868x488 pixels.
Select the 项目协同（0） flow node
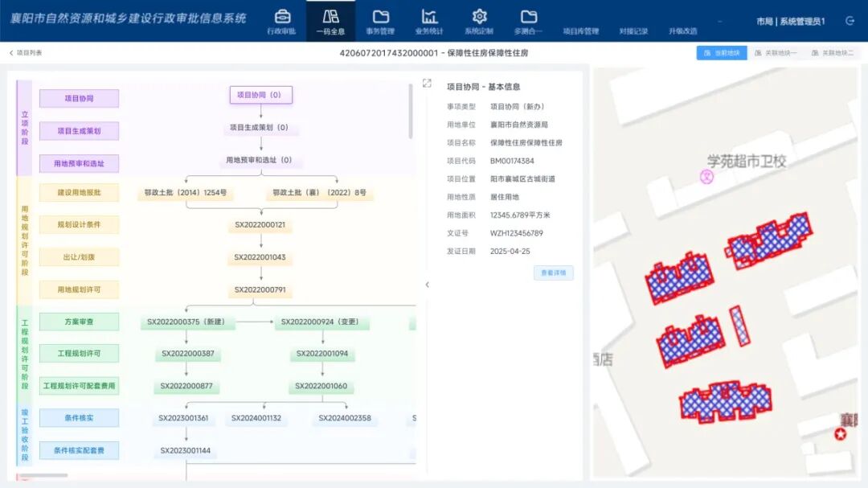point(260,95)
